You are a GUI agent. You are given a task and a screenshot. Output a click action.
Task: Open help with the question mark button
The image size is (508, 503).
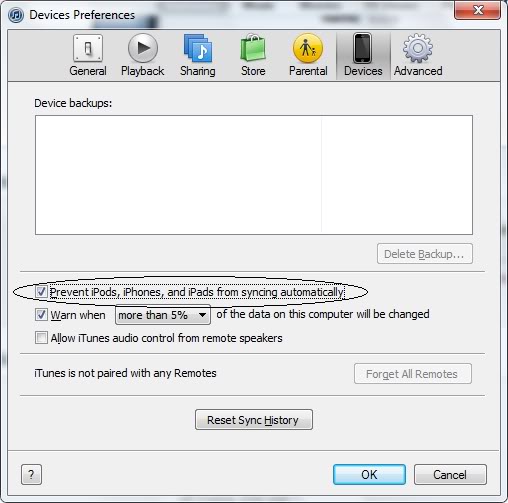[31, 474]
